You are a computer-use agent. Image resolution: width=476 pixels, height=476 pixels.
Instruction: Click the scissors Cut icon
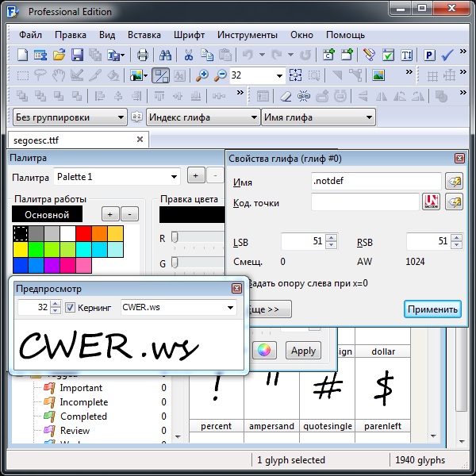tap(189, 55)
